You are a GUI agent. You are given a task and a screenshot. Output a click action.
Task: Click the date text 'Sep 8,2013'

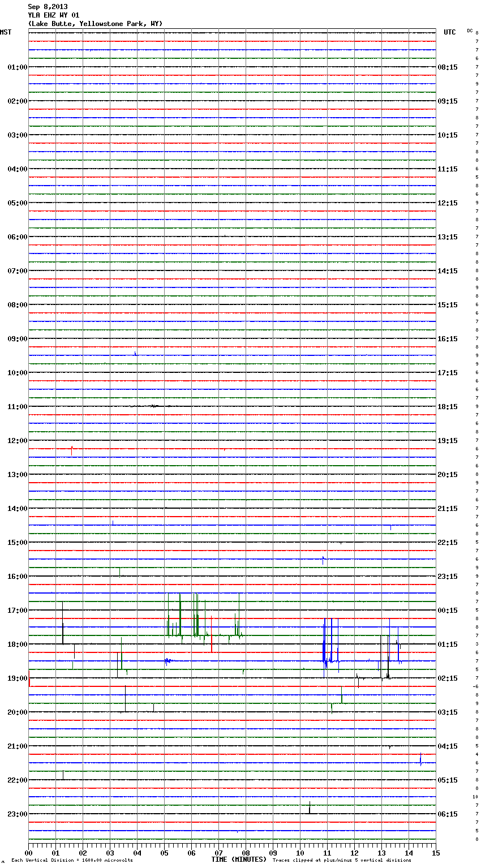pyautogui.click(x=48, y=7)
